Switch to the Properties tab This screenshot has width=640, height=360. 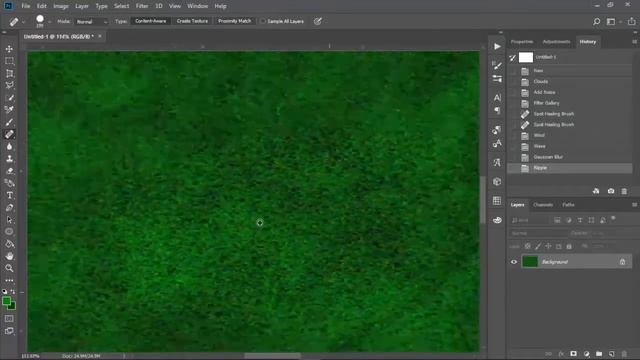tap(522, 42)
